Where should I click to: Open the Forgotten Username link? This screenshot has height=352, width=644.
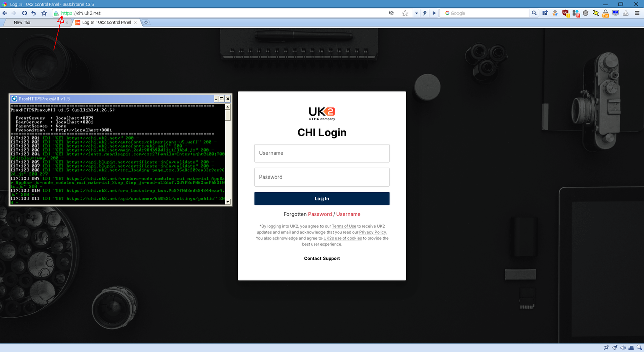pos(348,214)
